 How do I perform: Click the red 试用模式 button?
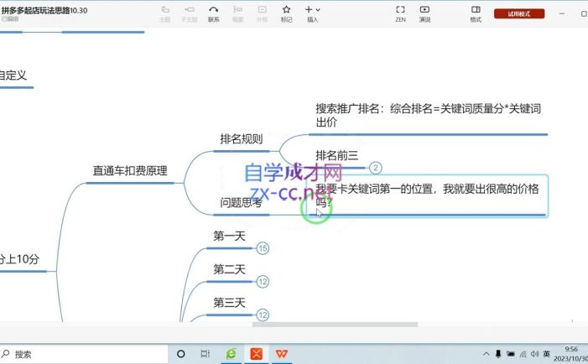point(519,14)
